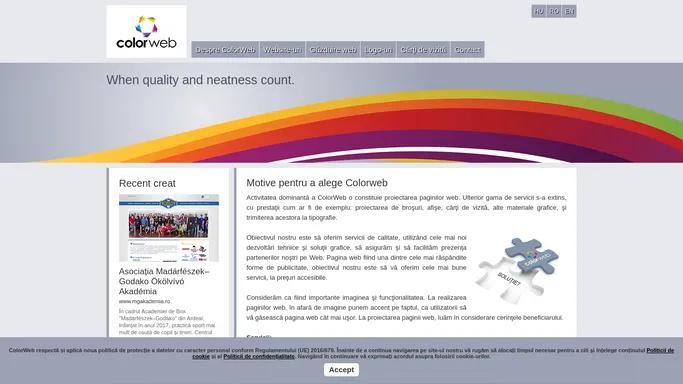Click the 'Recent creat' heading
The height and width of the screenshot is (384, 683).
(x=147, y=183)
